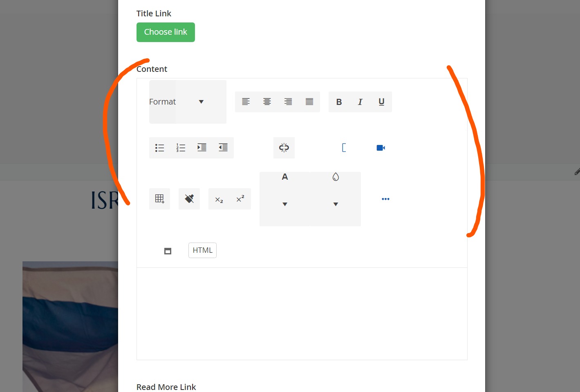
Task: Justify the text
Action: pyautogui.click(x=309, y=102)
